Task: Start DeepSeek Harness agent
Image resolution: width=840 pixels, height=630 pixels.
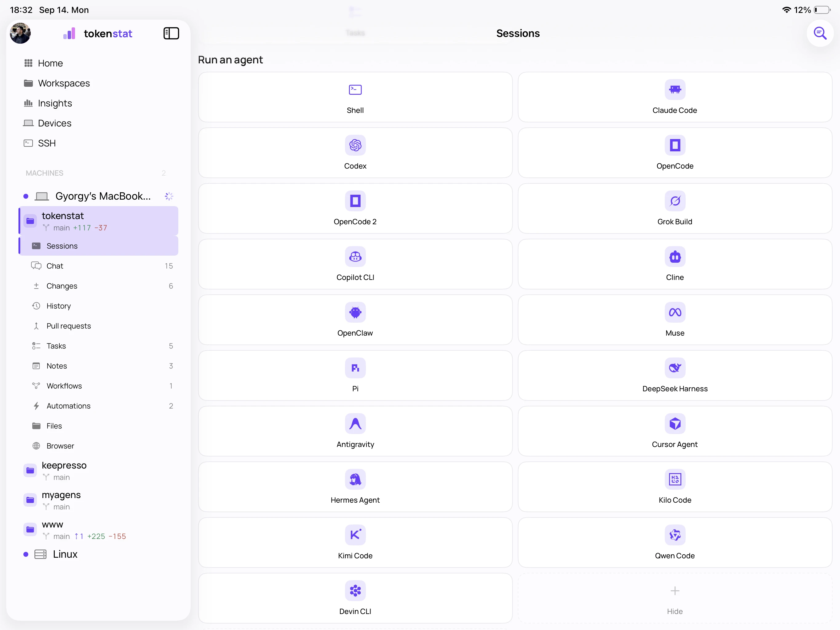Action: point(675,375)
